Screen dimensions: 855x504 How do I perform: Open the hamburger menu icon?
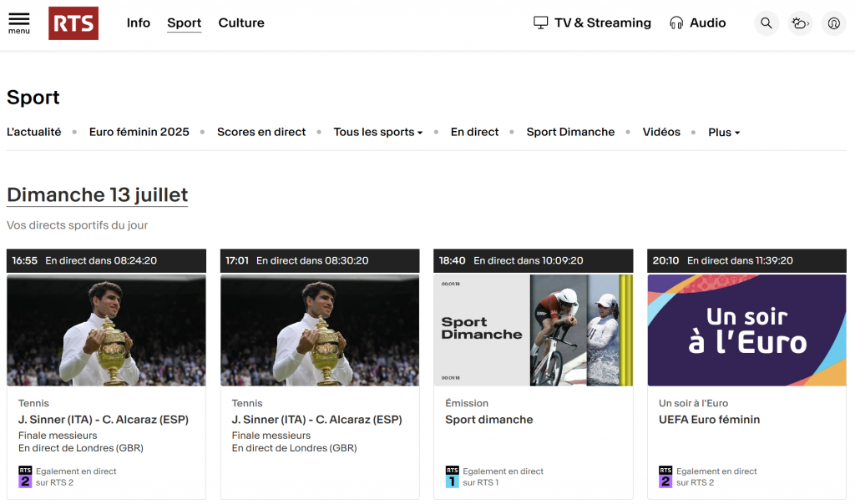[x=19, y=23]
